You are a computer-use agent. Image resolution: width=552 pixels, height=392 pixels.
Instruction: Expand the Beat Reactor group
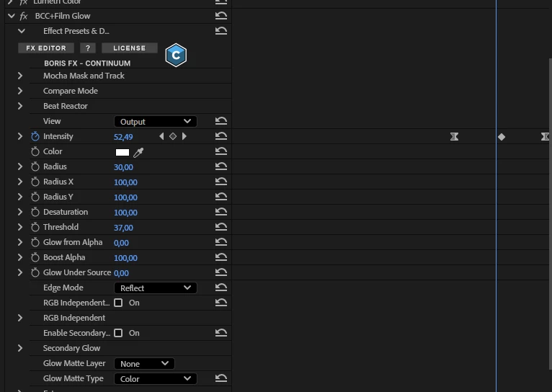(20, 106)
